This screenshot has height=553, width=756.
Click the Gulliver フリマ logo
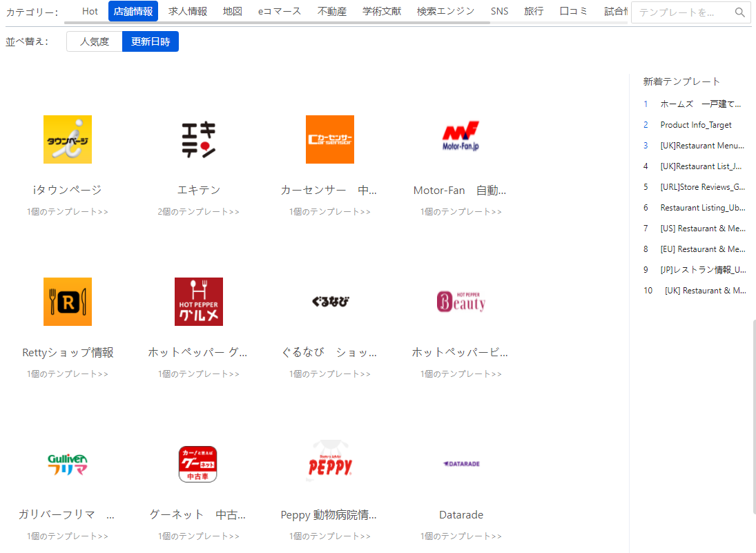click(68, 464)
